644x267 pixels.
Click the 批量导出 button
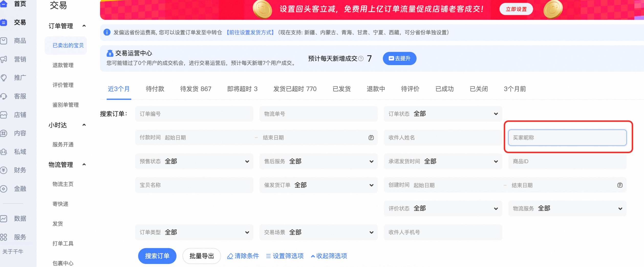coord(202,256)
